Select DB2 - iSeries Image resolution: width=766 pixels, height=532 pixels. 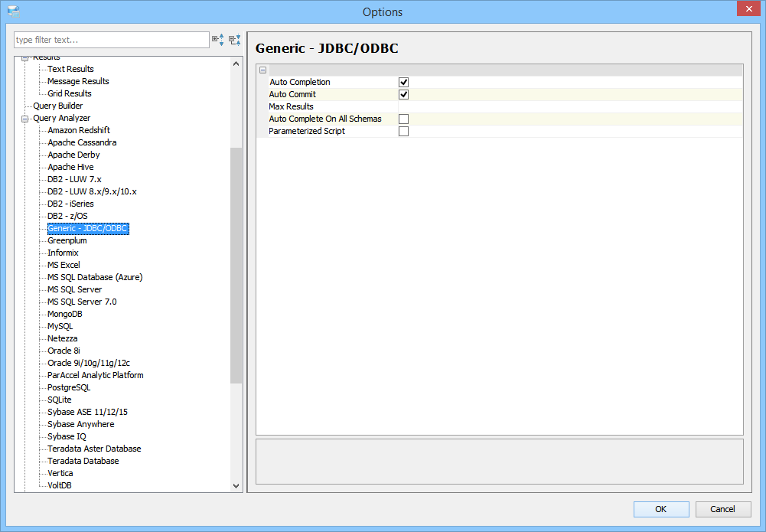(70, 203)
